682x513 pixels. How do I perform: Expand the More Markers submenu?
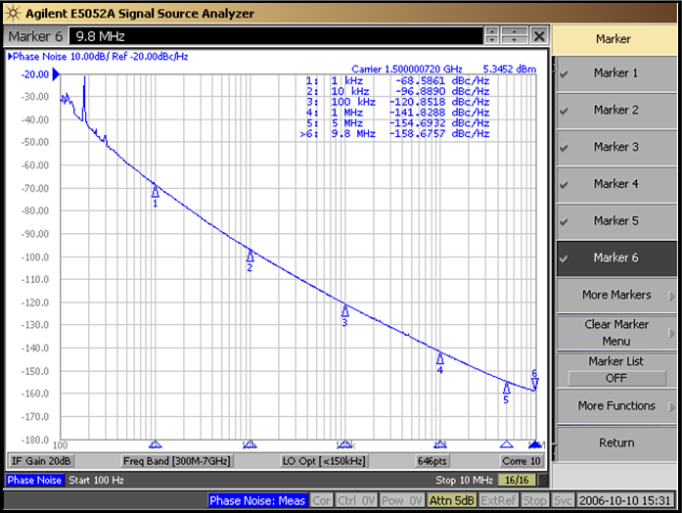[x=616, y=295]
